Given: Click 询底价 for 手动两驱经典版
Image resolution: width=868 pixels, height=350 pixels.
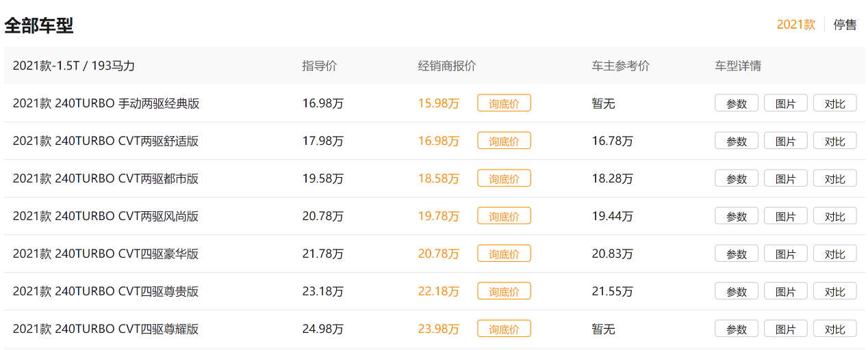Looking at the screenshot, I should (504, 103).
